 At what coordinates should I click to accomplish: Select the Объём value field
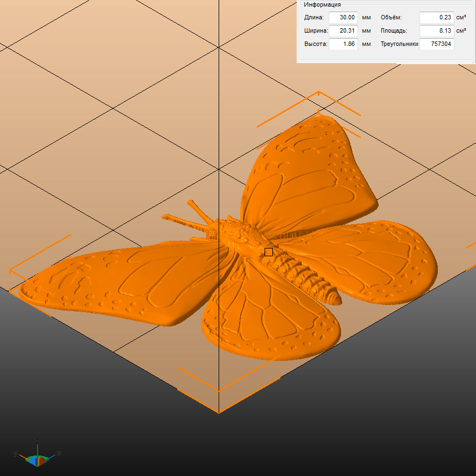(x=436, y=17)
